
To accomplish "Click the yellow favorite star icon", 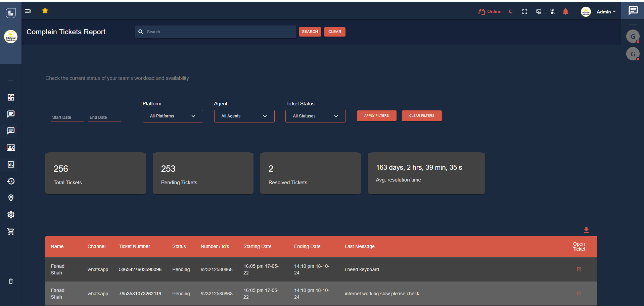I will pyautogui.click(x=45, y=11).
